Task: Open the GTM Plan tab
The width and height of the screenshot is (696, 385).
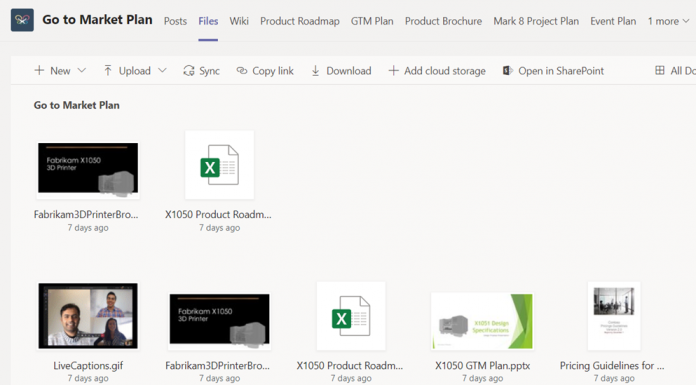Action: 372,21
